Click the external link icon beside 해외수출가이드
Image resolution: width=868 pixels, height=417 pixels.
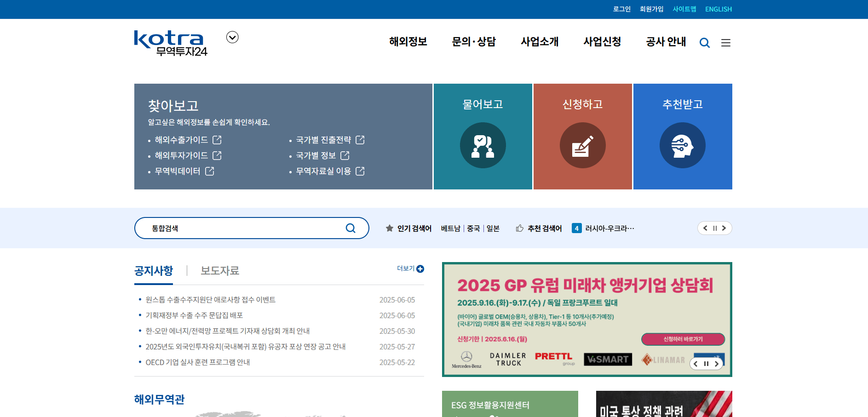217,140
